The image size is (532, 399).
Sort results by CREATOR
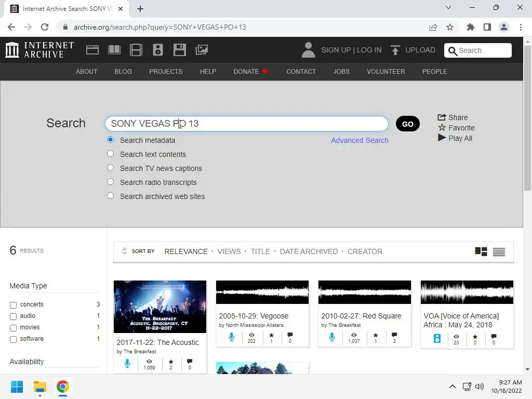point(365,251)
